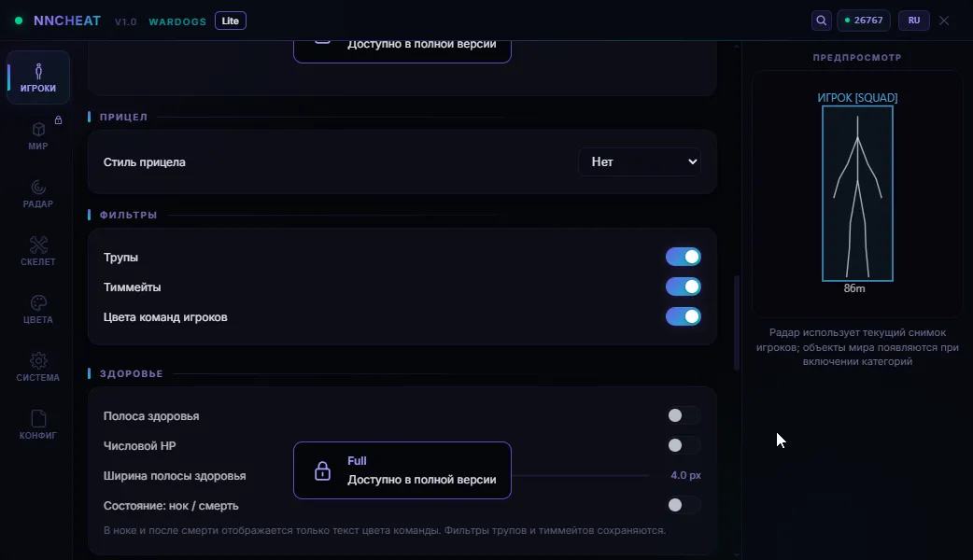Screen dimensions: 973x560
Task: Open the Цвета palette section
Action: pyautogui.click(x=38, y=309)
